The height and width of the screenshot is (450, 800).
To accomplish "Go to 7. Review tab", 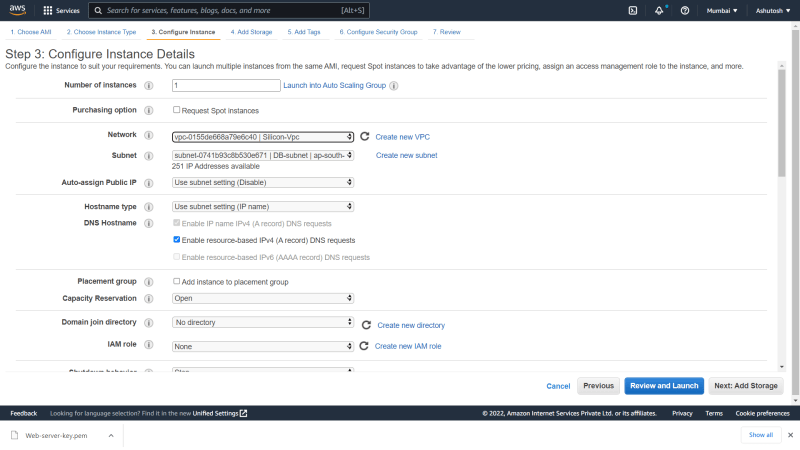I will (x=446, y=32).
